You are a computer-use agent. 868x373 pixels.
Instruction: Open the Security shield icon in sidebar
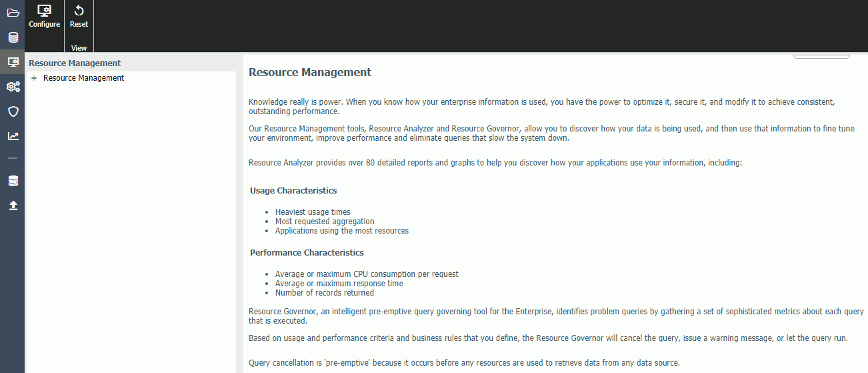(x=13, y=111)
